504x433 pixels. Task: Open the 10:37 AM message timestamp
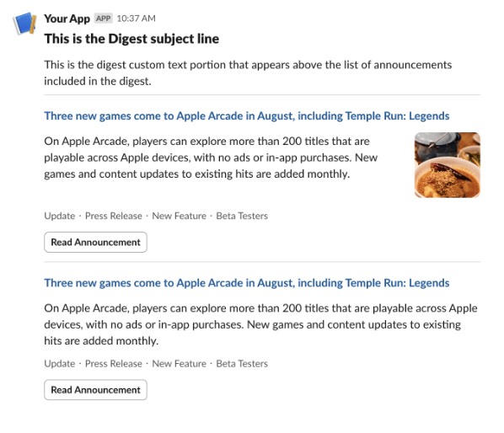(x=136, y=19)
